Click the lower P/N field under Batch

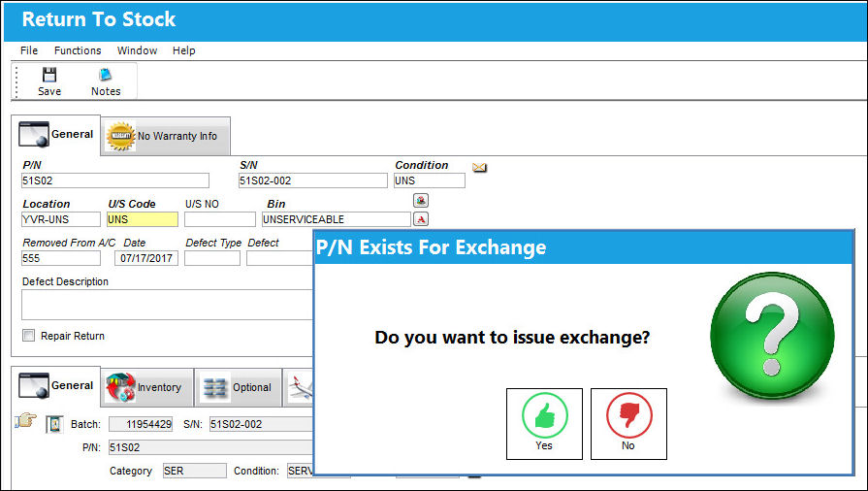[x=210, y=447]
